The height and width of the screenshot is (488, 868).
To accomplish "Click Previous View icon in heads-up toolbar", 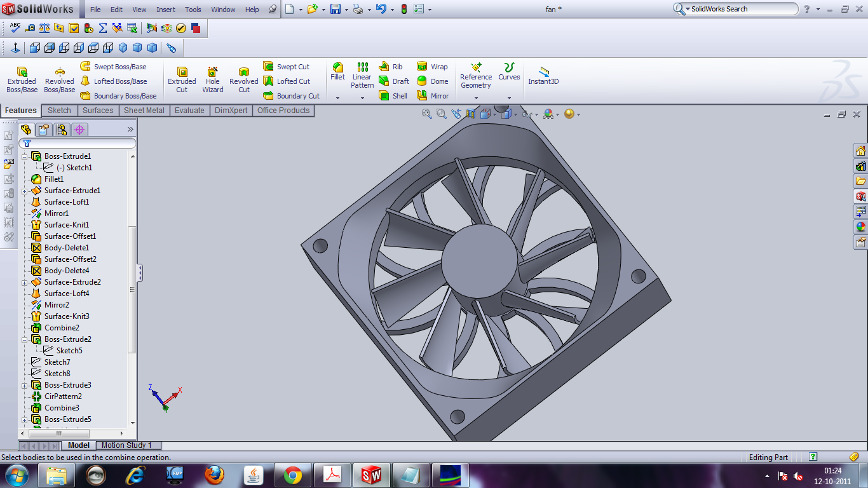I will click(x=456, y=114).
